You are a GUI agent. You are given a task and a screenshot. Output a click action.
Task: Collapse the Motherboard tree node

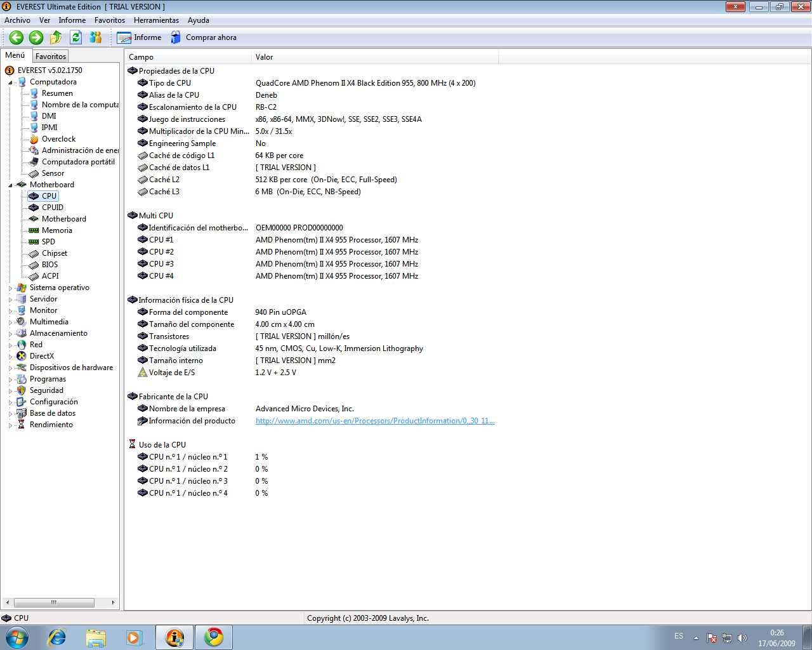(10, 185)
